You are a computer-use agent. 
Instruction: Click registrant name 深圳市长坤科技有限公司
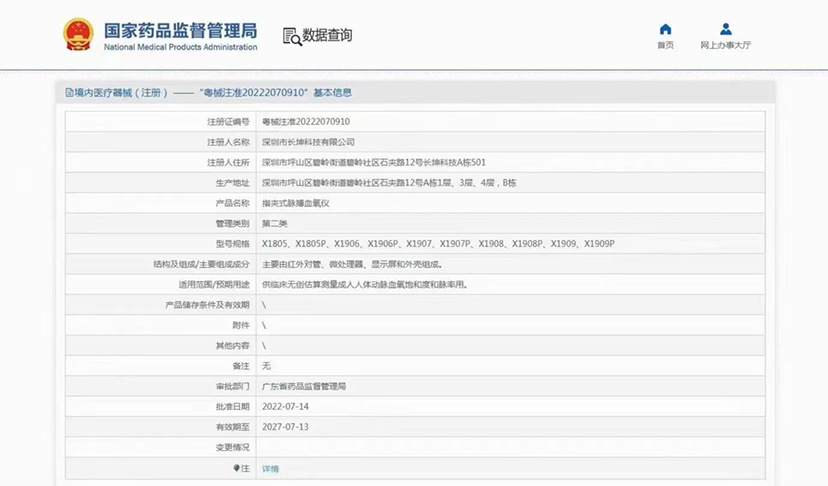point(308,142)
